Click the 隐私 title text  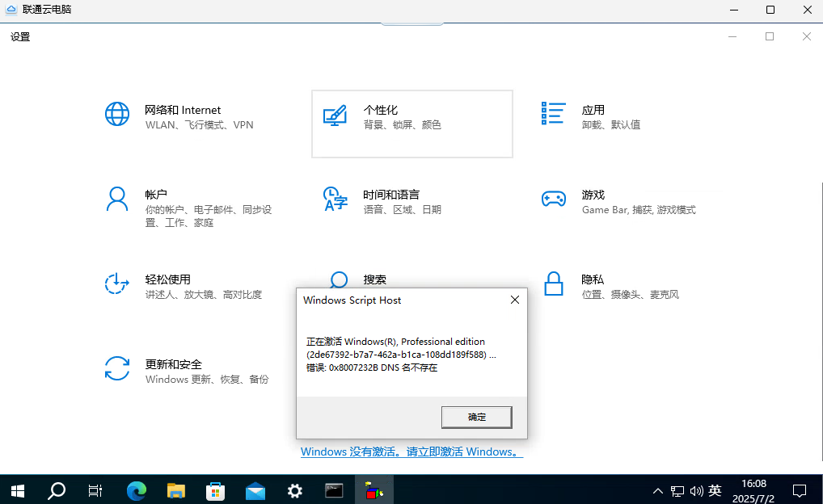pos(593,279)
